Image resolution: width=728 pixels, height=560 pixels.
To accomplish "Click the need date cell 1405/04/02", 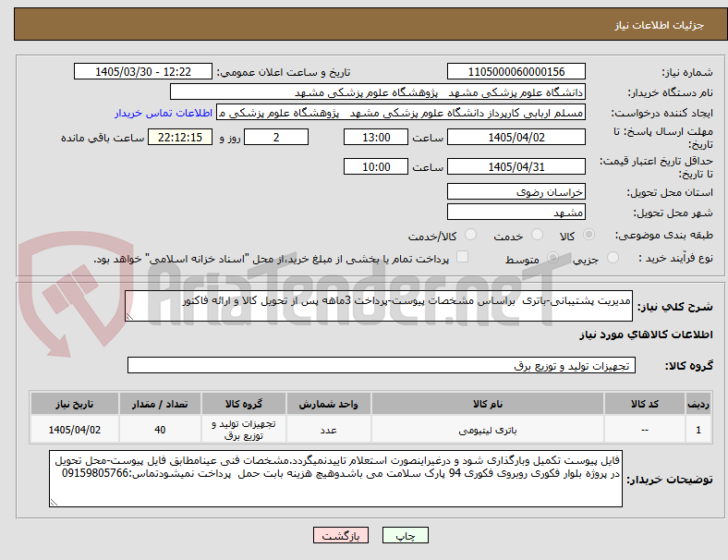I will [x=74, y=430].
